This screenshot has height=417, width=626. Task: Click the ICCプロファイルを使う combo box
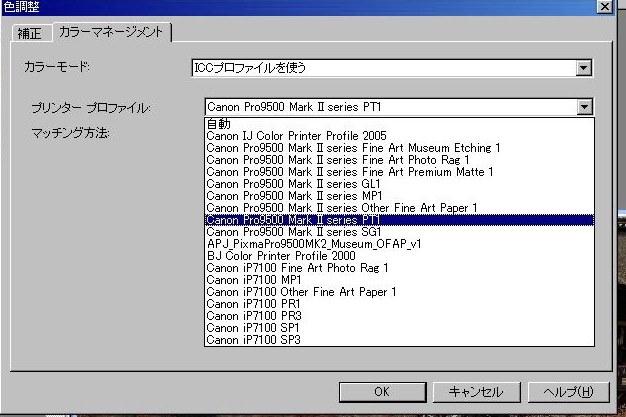pos(392,68)
